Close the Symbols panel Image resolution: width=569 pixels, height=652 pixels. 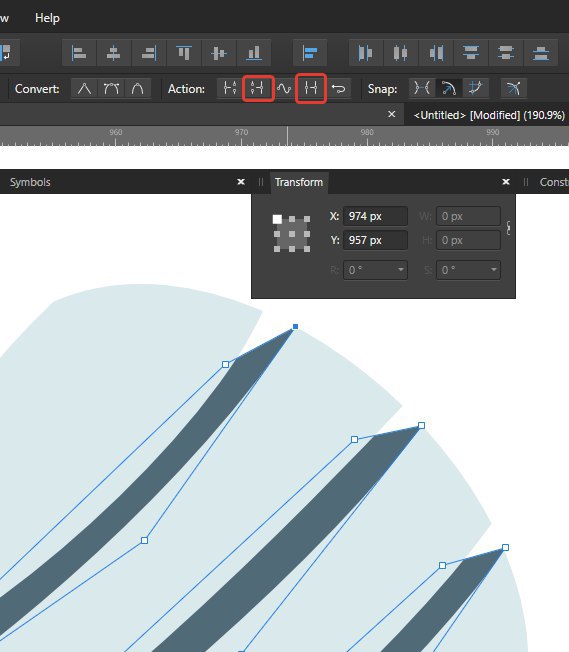point(241,182)
